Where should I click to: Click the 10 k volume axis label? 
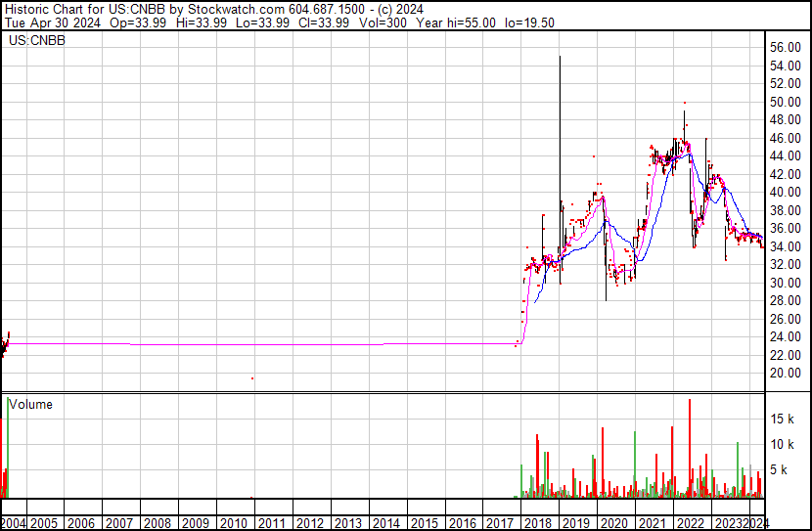(x=783, y=444)
